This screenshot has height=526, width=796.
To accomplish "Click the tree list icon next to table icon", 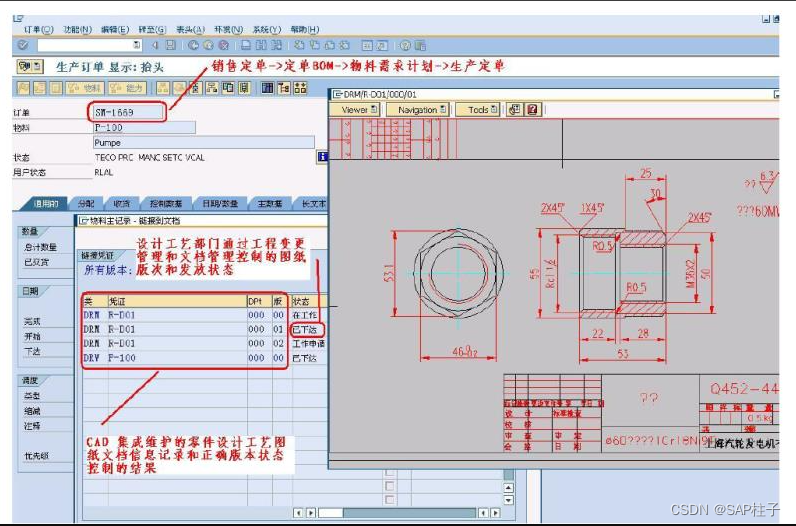I will click(284, 88).
